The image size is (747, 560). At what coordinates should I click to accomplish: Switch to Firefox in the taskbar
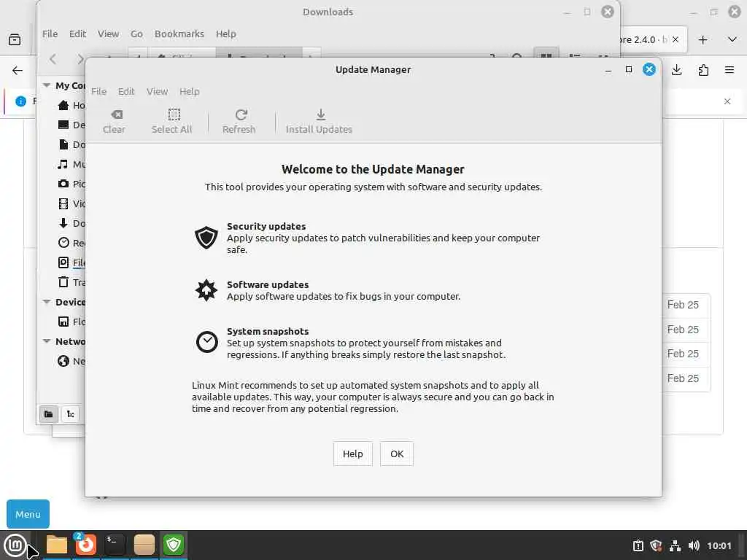pyautogui.click(x=86, y=545)
